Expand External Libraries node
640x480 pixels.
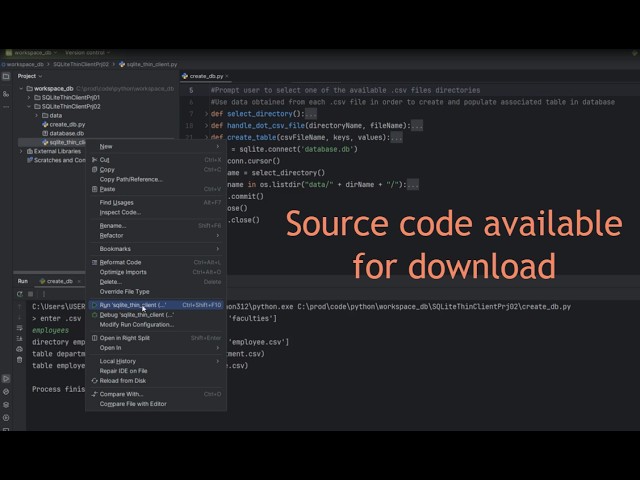pos(21,151)
